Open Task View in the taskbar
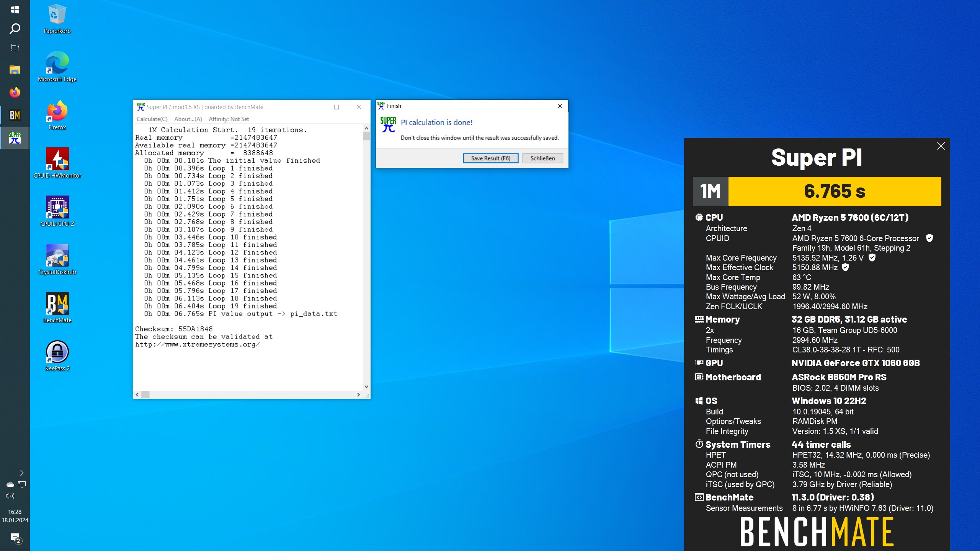The width and height of the screenshot is (980, 551). (15, 48)
